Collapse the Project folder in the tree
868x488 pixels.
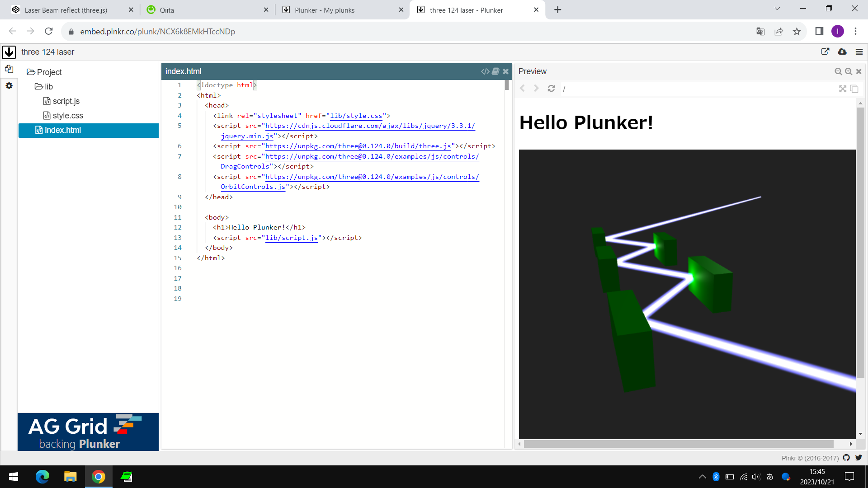click(44, 72)
